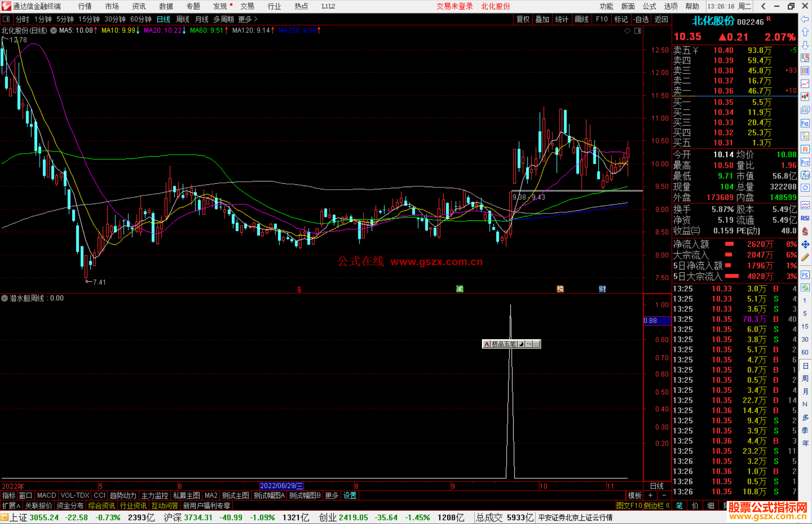Click the candlestick chart sidebar icon
The height and width of the screenshot is (524, 812).
[805, 97]
